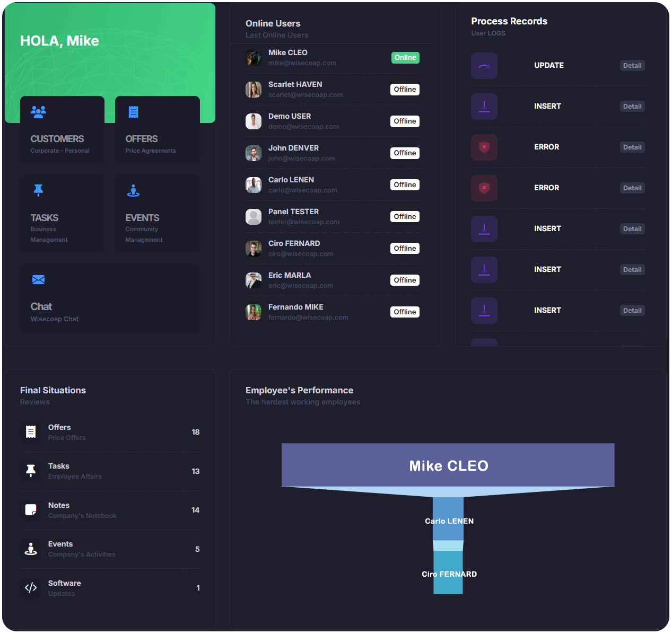Open Detail for the second ERROR record
The width and height of the screenshot is (672, 634).
coord(632,188)
